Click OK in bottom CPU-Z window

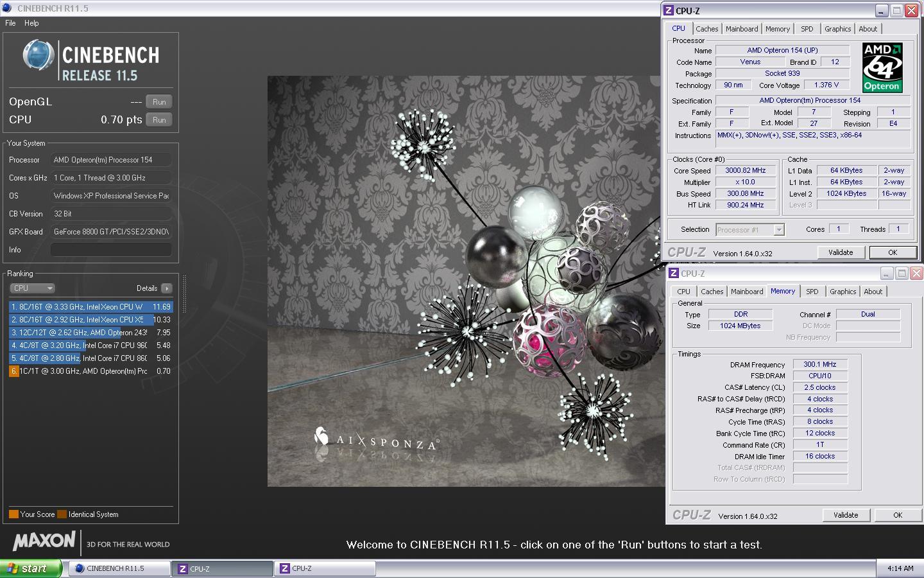tap(898, 515)
